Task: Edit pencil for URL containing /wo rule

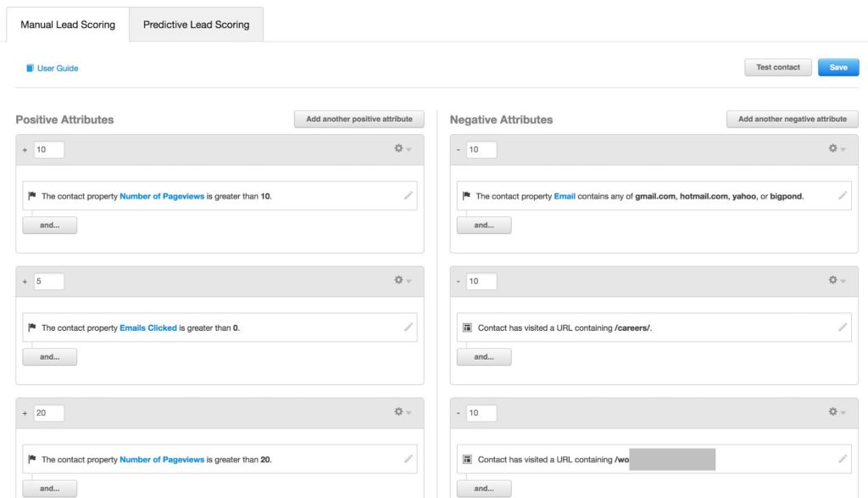Action: pyautogui.click(x=842, y=459)
